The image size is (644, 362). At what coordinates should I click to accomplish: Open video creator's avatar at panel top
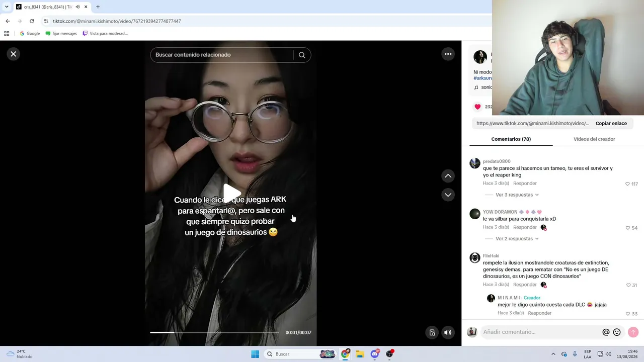480,57
